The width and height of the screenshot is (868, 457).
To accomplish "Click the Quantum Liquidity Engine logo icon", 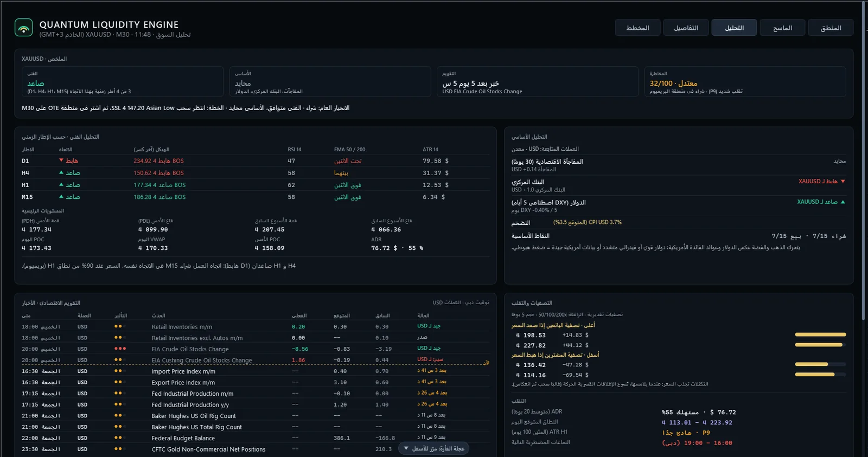I will coord(23,28).
